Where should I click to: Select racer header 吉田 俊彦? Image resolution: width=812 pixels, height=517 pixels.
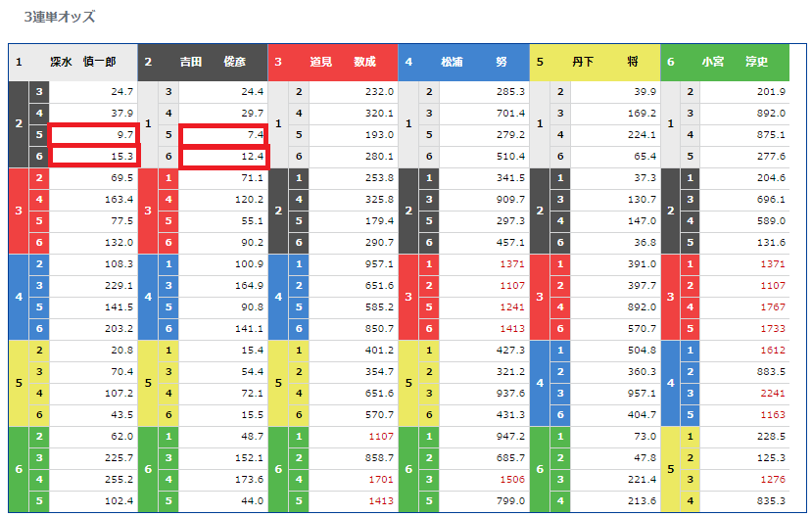click(203, 62)
